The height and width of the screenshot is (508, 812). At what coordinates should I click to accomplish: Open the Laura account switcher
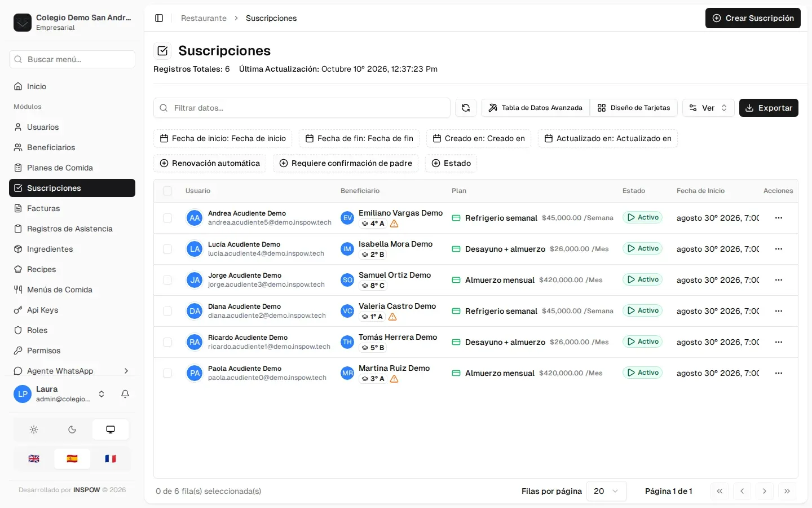pyautogui.click(x=60, y=394)
